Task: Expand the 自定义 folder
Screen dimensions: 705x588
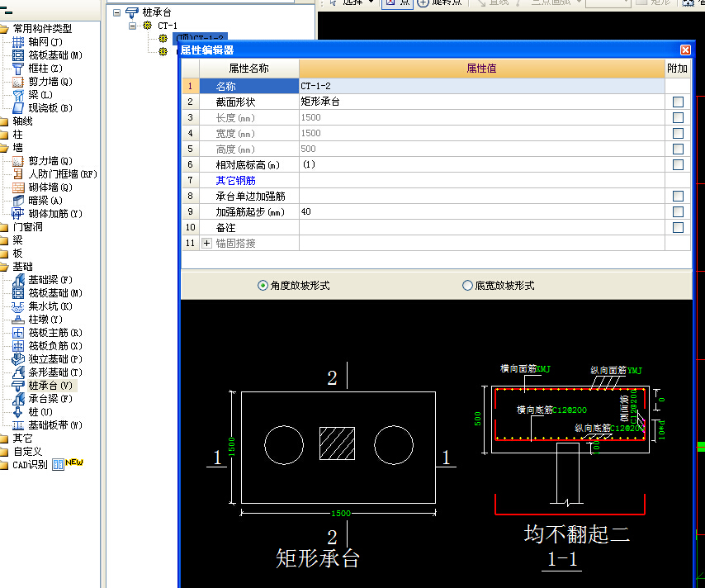Action: pos(4,452)
